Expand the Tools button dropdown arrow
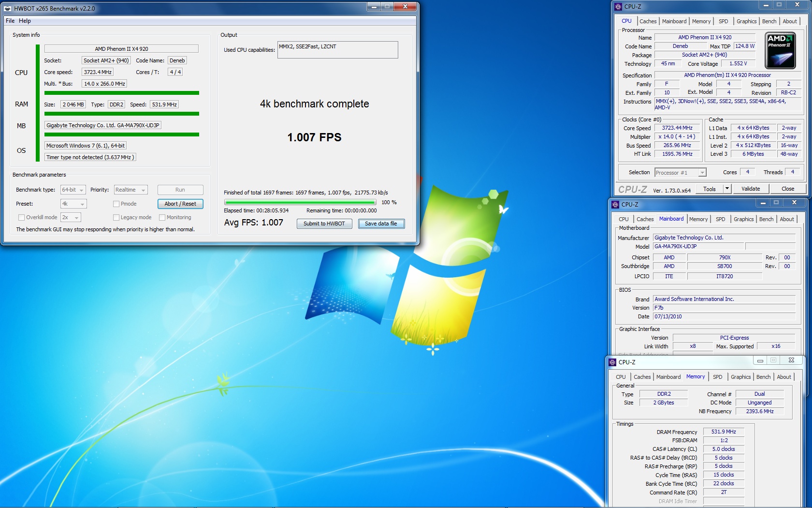 pos(727,189)
